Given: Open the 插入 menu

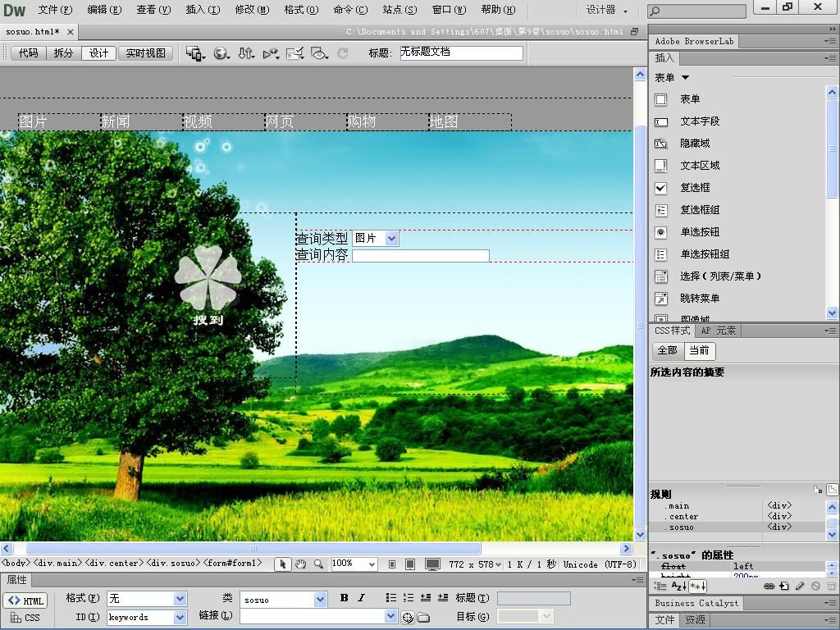Looking at the screenshot, I should [x=203, y=10].
